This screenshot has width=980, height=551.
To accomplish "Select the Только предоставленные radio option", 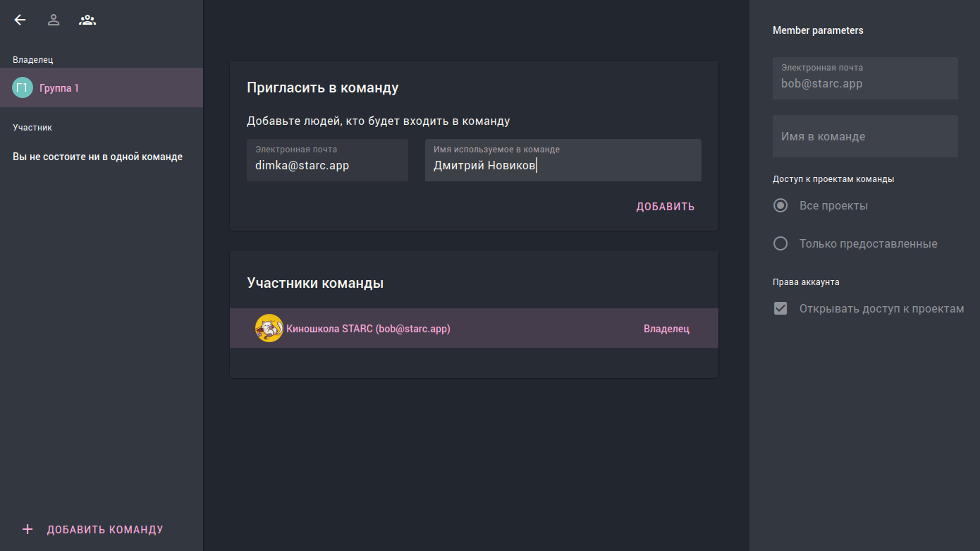I will tap(780, 243).
